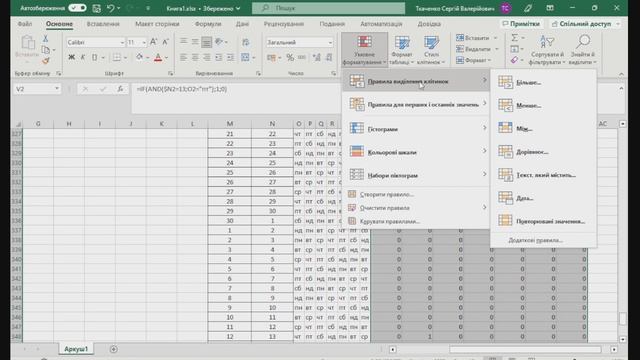Toggle the AutoSave switch
Screen dimensions: 640x360
pyautogui.click(x=77, y=8)
